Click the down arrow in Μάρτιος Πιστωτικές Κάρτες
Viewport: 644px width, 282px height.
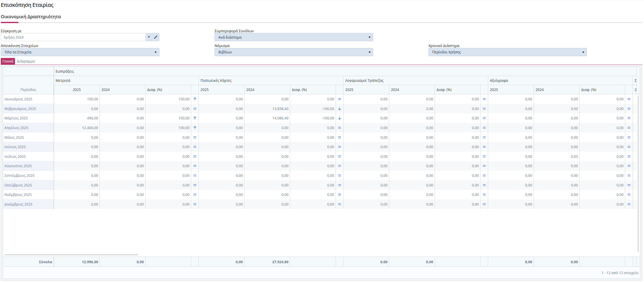click(339, 118)
